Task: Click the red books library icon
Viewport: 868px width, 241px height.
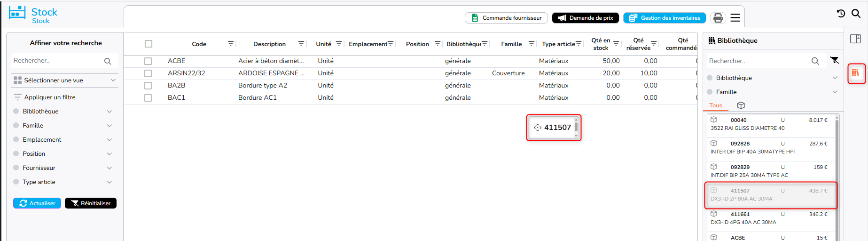Action: (855, 72)
